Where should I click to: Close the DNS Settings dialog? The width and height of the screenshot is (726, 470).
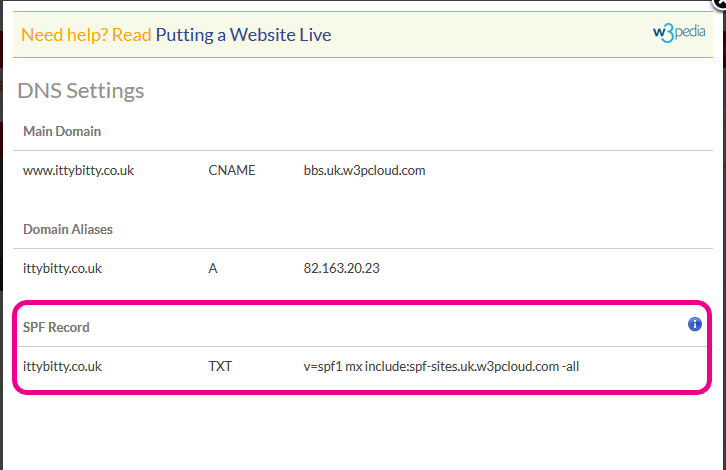(720, 2)
